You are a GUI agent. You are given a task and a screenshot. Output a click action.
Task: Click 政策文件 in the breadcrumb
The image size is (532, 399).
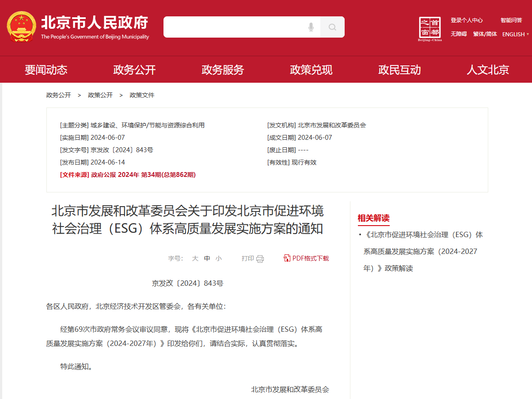click(x=142, y=95)
